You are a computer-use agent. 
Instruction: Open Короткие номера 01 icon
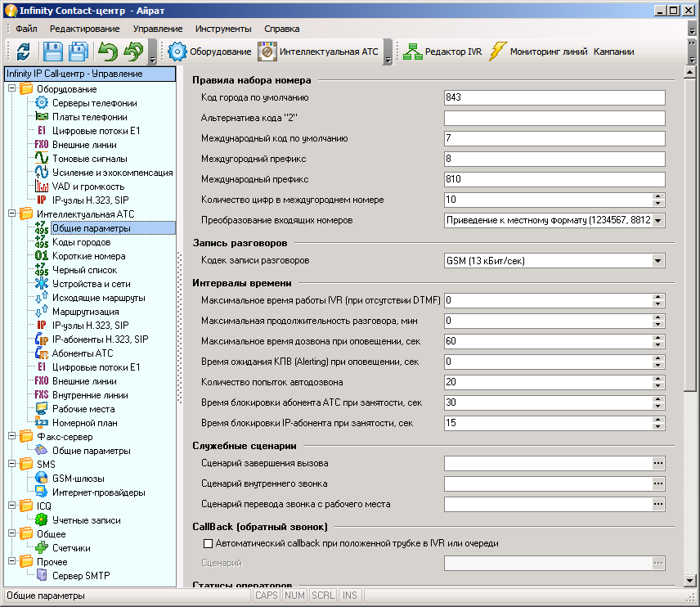pos(42,255)
